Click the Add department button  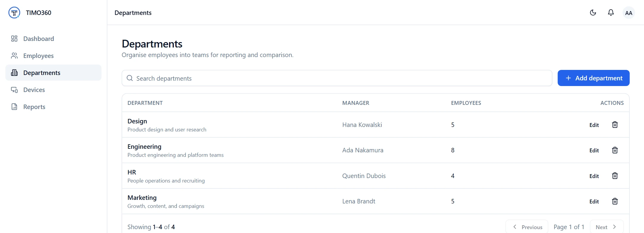(594, 78)
